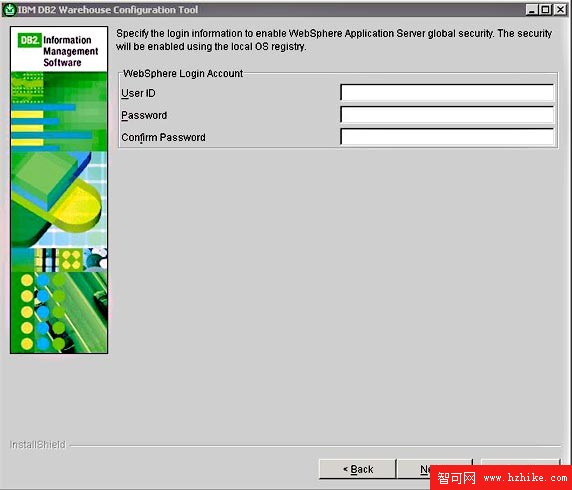Click the 'Password' label above Confirm Password
The image size is (572, 490).
point(144,115)
